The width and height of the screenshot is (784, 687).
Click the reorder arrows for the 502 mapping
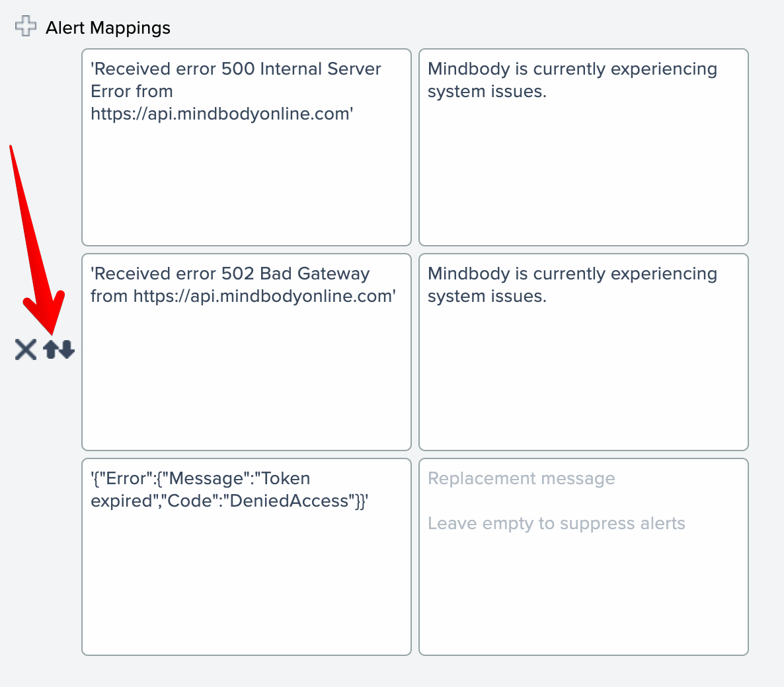tap(59, 349)
